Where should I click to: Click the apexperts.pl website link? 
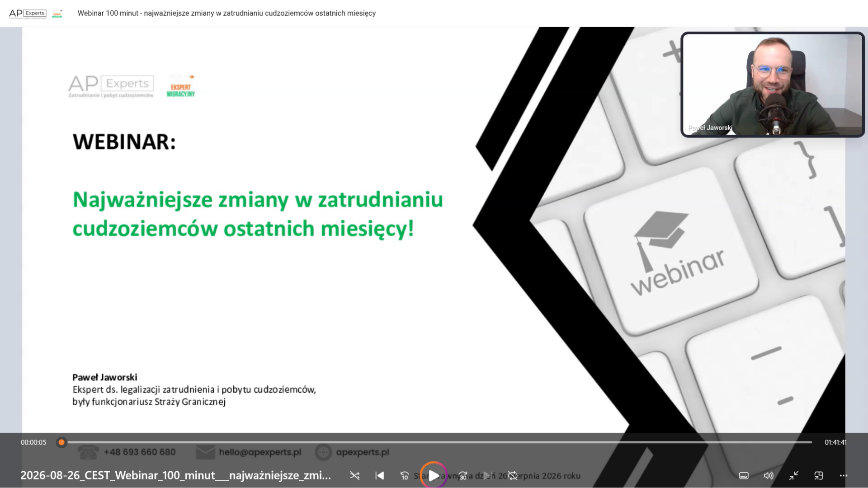pos(363,452)
